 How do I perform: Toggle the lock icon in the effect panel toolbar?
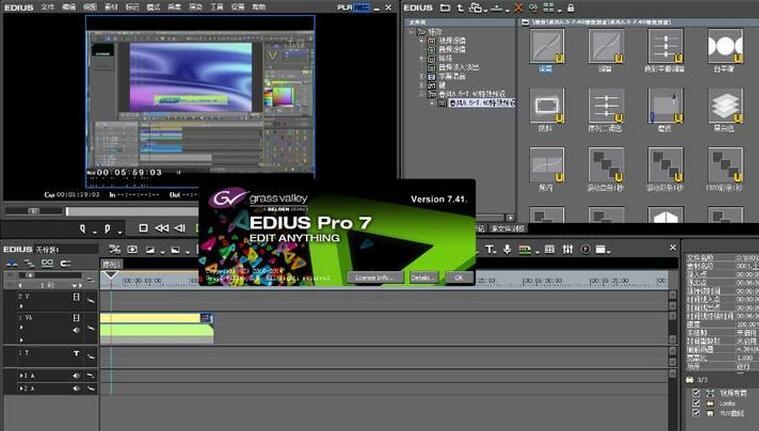(x=571, y=8)
